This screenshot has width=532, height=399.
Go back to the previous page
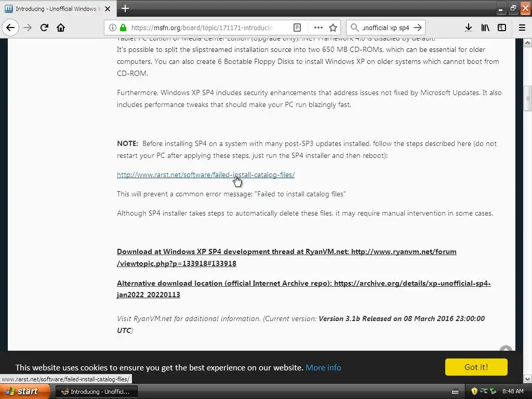tap(10, 28)
